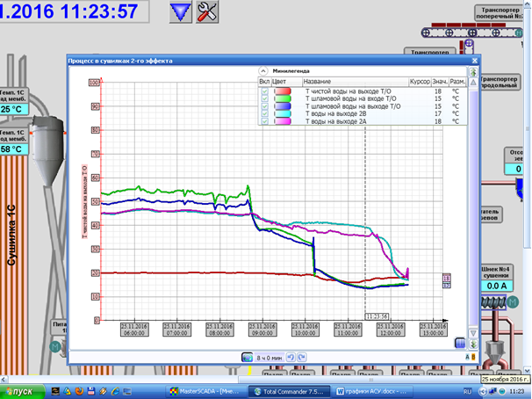Click the blue downward triangle icon
The height and width of the screenshot is (399, 532).
[180, 11]
